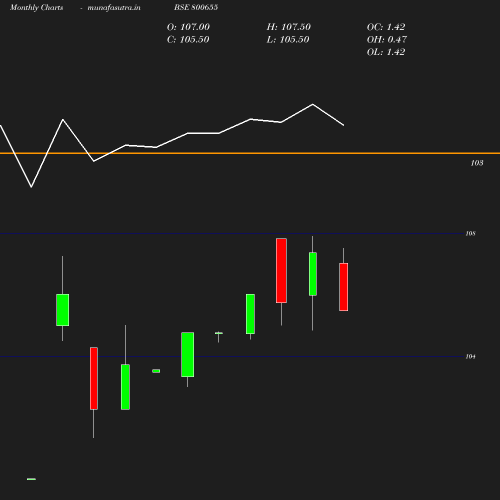This screenshot has width=500, height=500.
Task: Click the red candle crossing the 104 line
Action: [94, 378]
